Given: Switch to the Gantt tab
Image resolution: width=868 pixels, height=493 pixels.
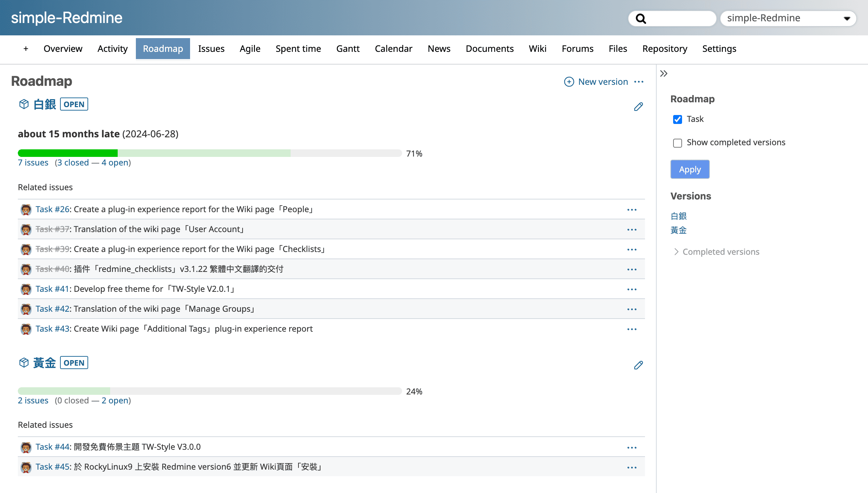Looking at the screenshot, I should 348,49.
